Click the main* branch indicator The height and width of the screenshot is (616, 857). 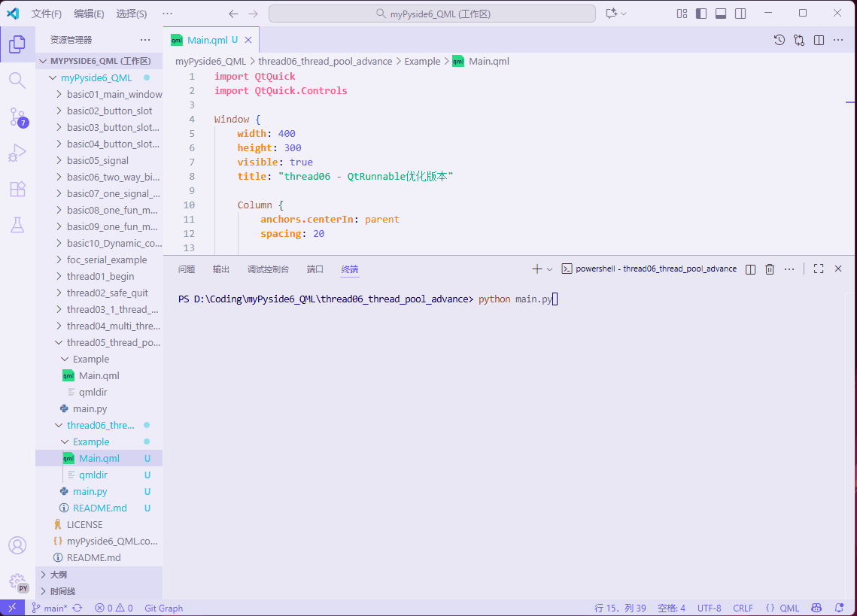(x=51, y=608)
